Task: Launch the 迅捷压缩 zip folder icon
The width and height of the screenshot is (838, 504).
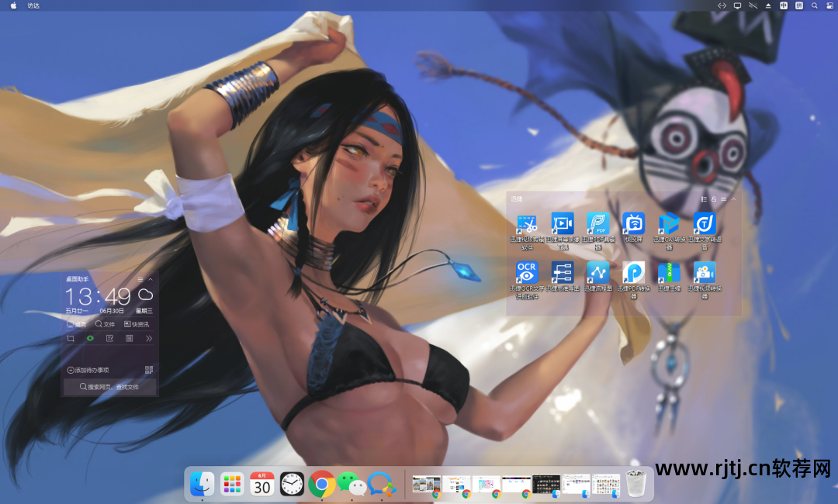Action: coord(669,273)
